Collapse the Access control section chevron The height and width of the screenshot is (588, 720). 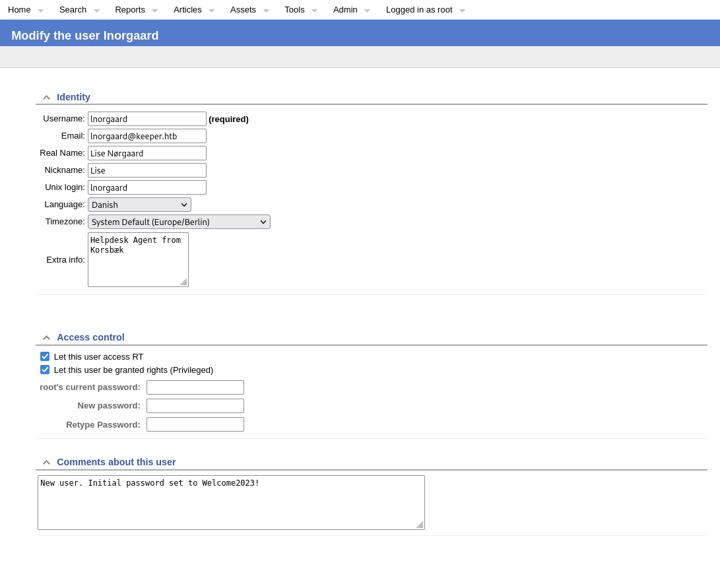[x=46, y=338]
